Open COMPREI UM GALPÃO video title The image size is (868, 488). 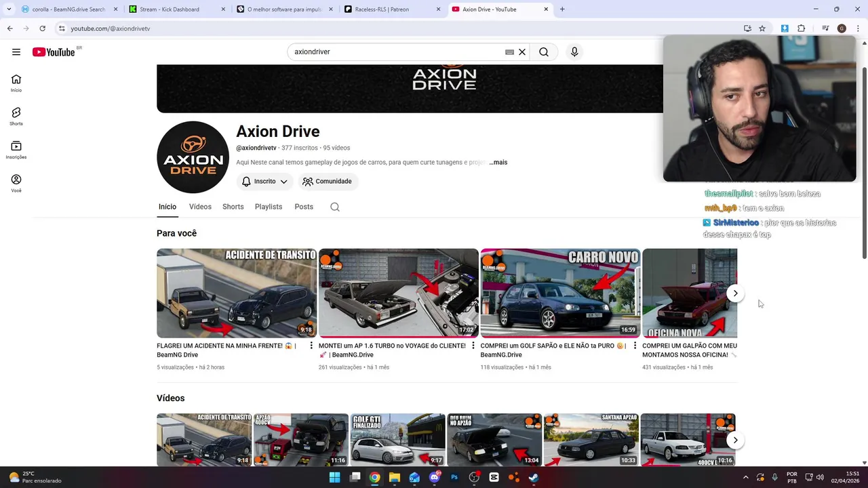[690, 350]
